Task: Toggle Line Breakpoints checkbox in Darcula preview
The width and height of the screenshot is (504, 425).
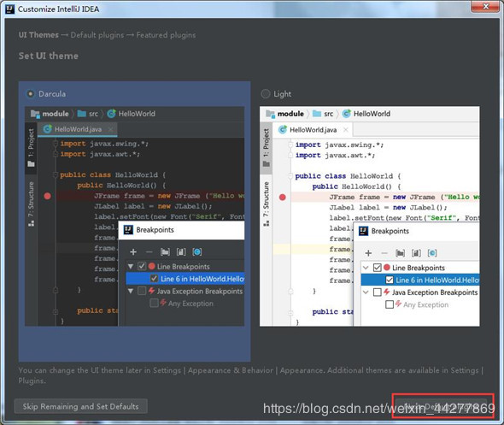Action: (x=142, y=267)
